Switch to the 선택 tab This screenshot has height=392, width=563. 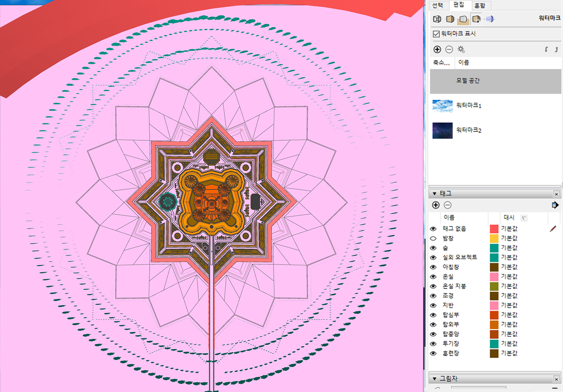click(x=437, y=5)
